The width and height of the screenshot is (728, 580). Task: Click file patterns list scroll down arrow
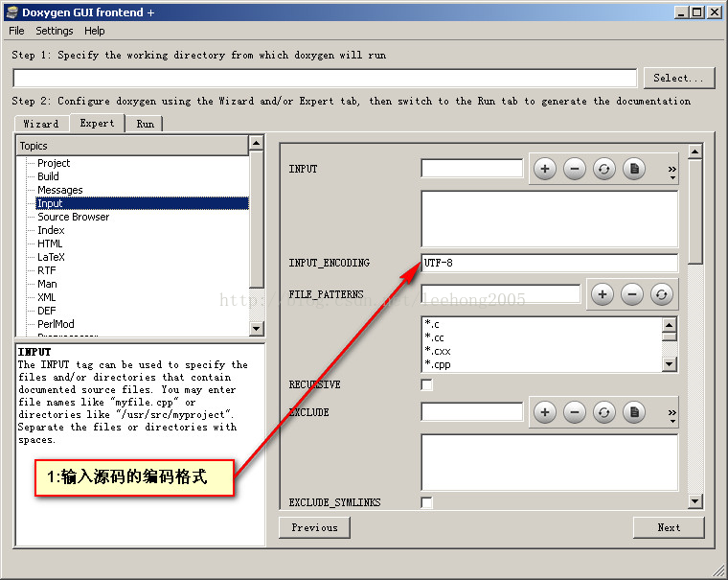(x=669, y=364)
